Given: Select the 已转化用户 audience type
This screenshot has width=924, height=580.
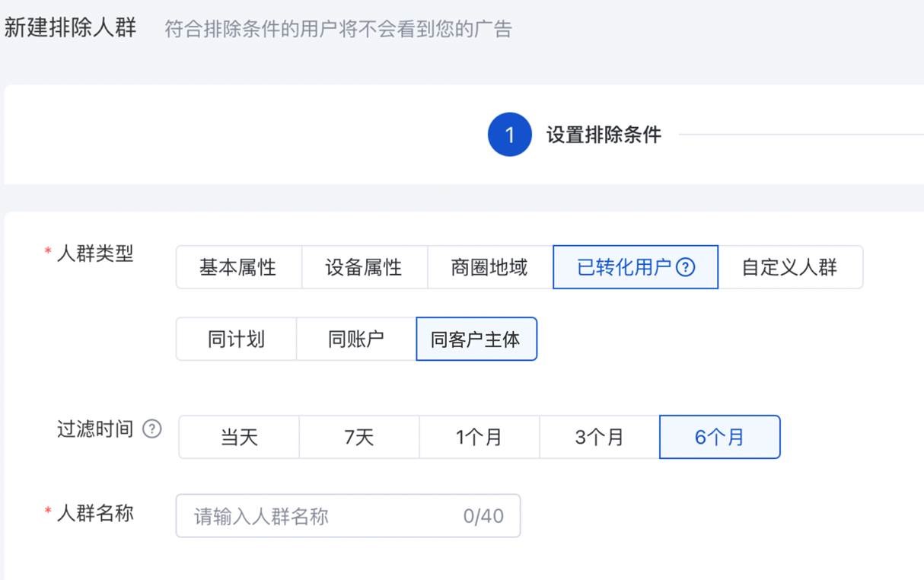Looking at the screenshot, I should 624,268.
